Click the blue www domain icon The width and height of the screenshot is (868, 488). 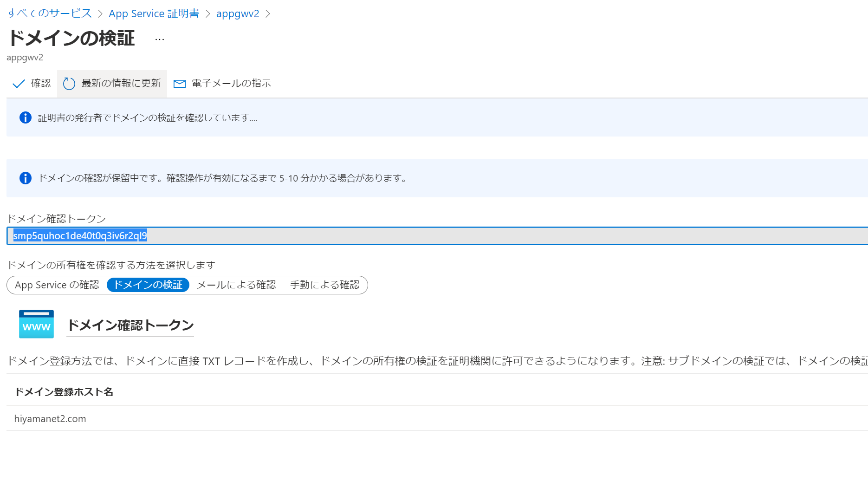pos(36,324)
